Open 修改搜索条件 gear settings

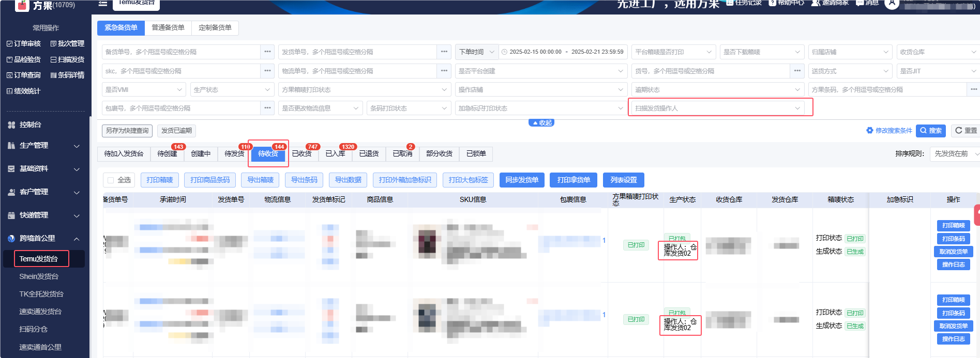click(889, 131)
